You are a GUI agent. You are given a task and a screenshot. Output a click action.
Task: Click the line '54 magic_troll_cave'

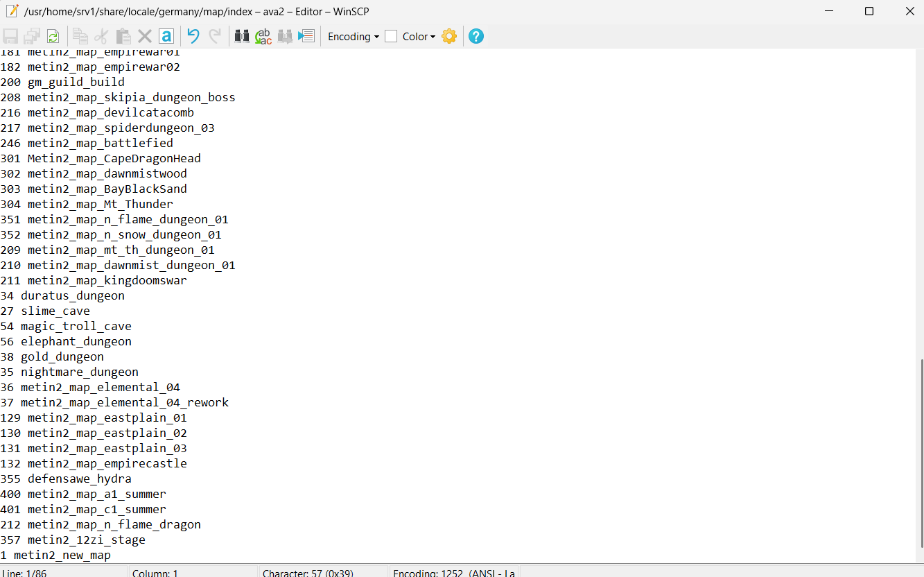point(66,326)
